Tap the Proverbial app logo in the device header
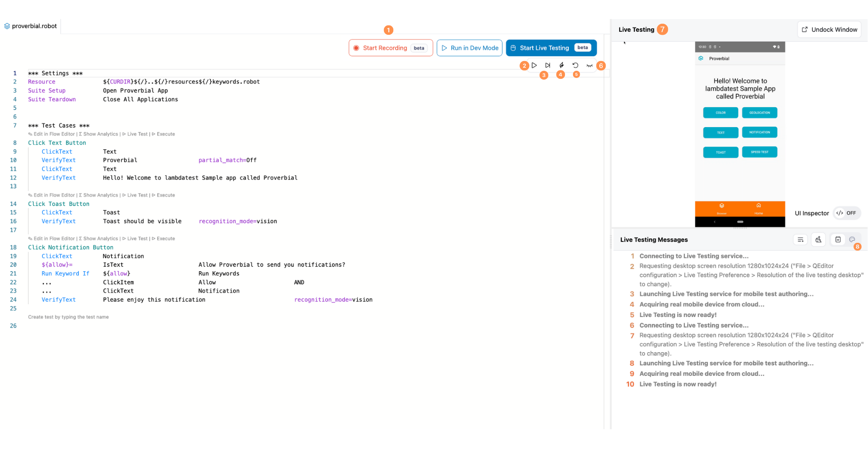Image resolution: width=868 pixels, height=456 pixels. click(x=701, y=58)
